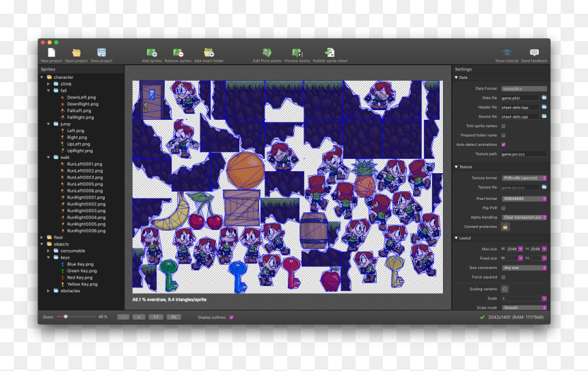The image size is (588, 371).
Task: Browse for the Source file with its folder icon
Action: 544,116
